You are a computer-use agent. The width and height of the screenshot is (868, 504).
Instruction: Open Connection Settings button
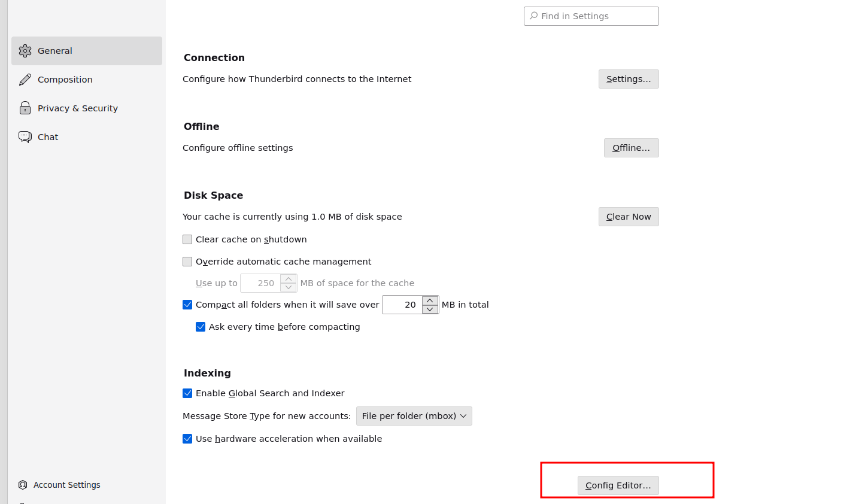[628, 79]
